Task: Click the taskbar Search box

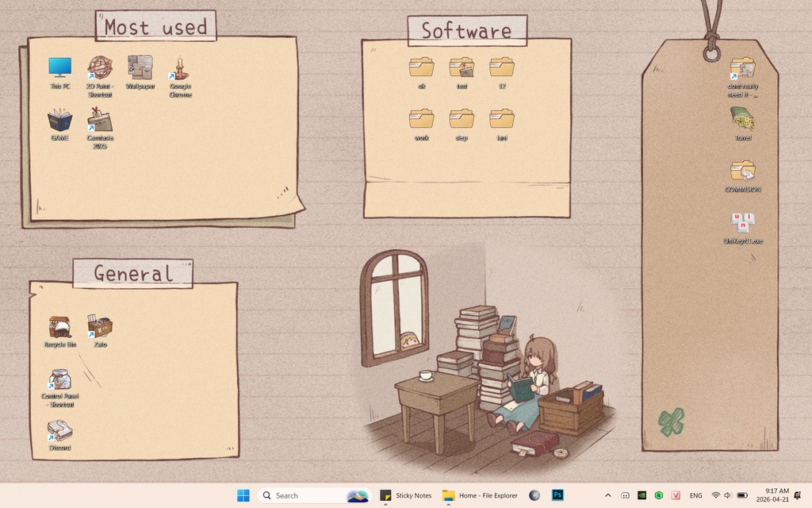Action: tap(314, 495)
